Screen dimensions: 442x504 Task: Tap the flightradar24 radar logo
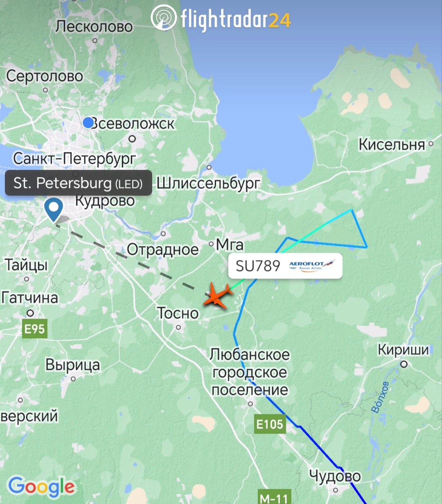tap(164, 18)
